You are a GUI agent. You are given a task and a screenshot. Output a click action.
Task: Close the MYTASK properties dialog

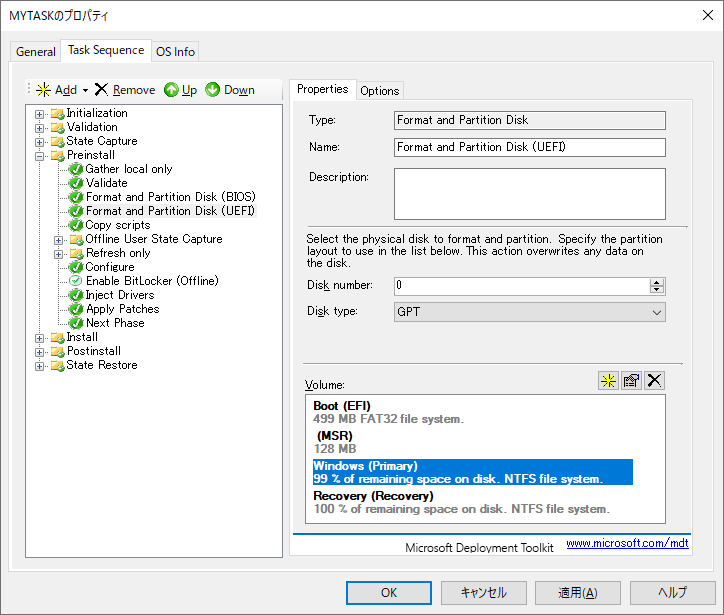[707, 15]
